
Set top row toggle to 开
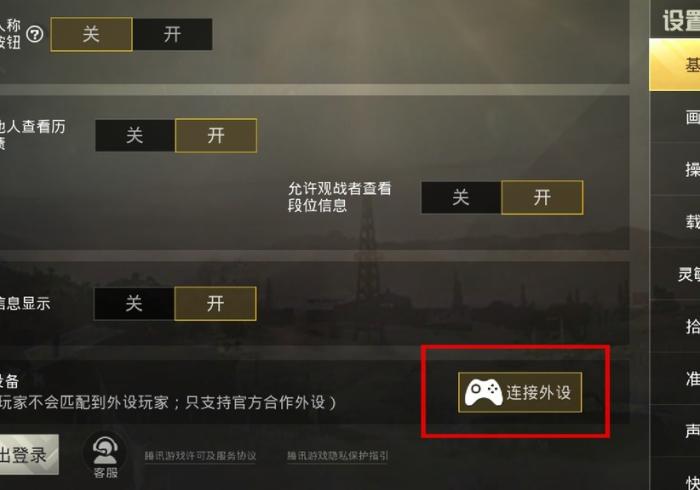click(x=172, y=34)
